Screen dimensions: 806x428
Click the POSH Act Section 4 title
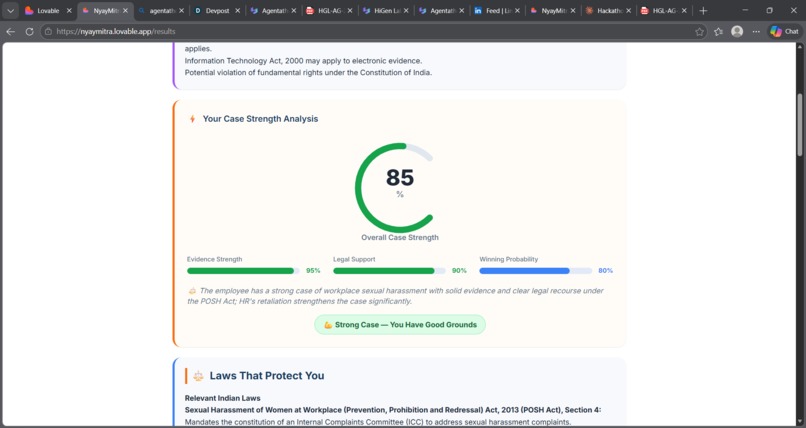point(393,410)
